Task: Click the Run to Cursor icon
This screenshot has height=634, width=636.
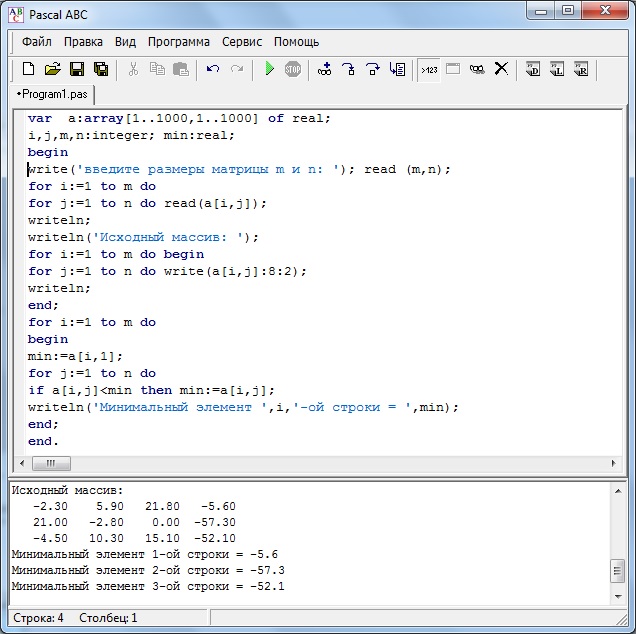Action: pyautogui.click(x=397, y=69)
